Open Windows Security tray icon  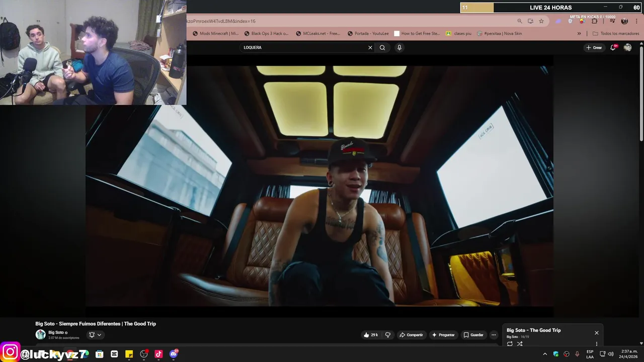click(556, 354)
